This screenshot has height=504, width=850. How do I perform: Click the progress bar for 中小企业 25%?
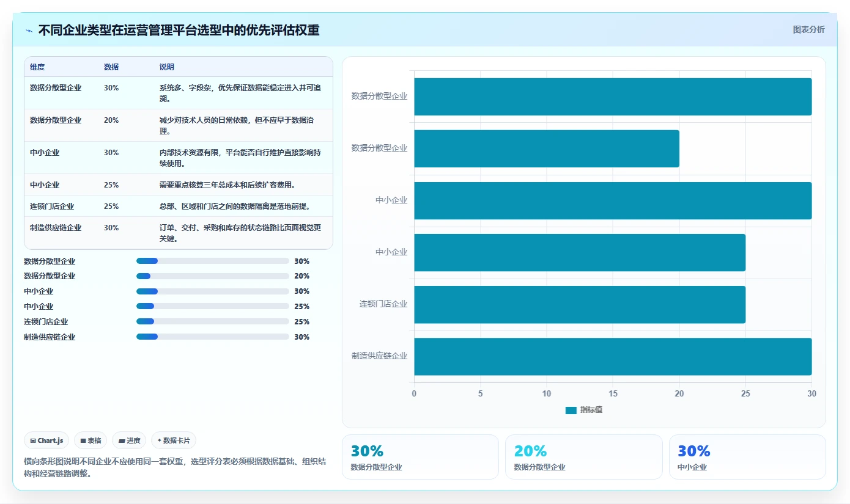[213, 307]
